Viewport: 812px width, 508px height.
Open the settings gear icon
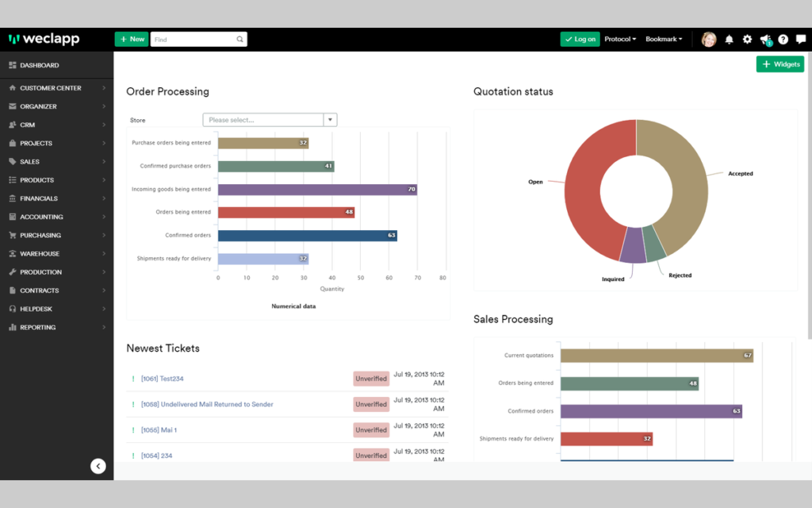tap(747, 40)
